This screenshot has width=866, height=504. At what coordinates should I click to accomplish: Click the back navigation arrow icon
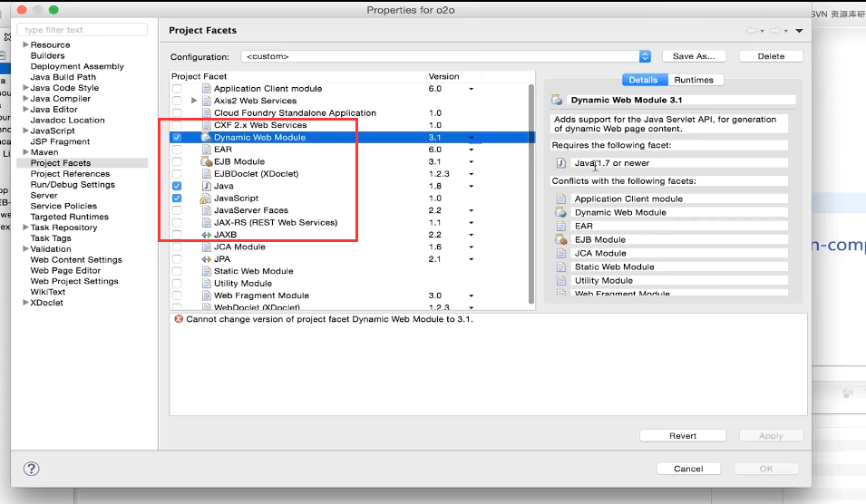(x=751, y=31)
